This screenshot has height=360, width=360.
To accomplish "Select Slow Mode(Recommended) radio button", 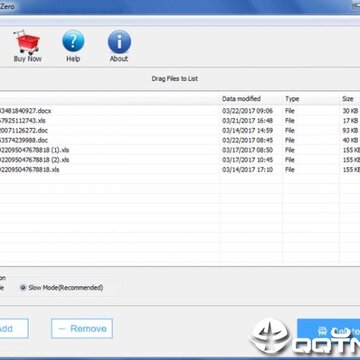I will [x=23, y=287].
